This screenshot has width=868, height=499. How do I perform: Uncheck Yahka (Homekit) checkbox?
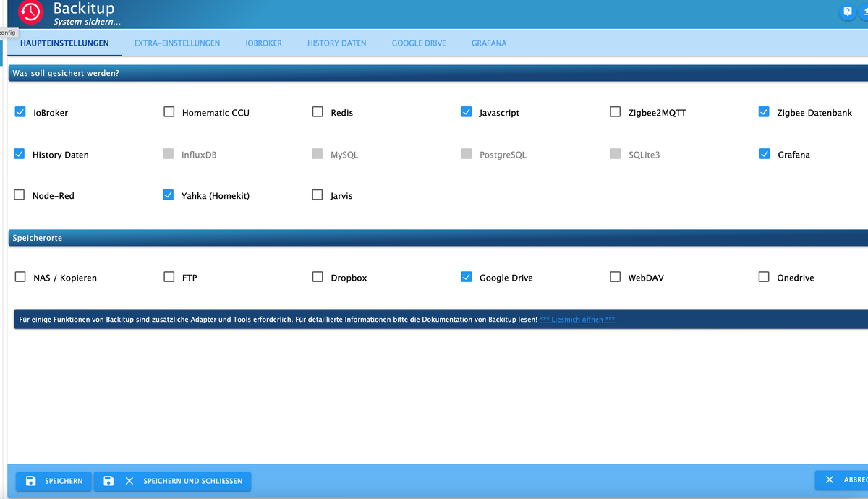click(169, 195)
